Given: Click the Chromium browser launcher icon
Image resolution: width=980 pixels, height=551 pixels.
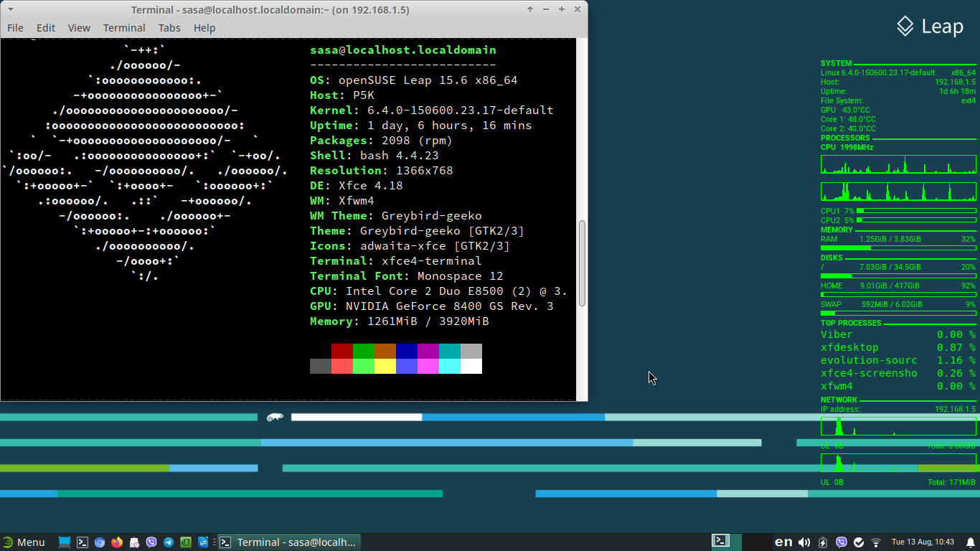Looking at the screenshot, I should coord(100,542).
